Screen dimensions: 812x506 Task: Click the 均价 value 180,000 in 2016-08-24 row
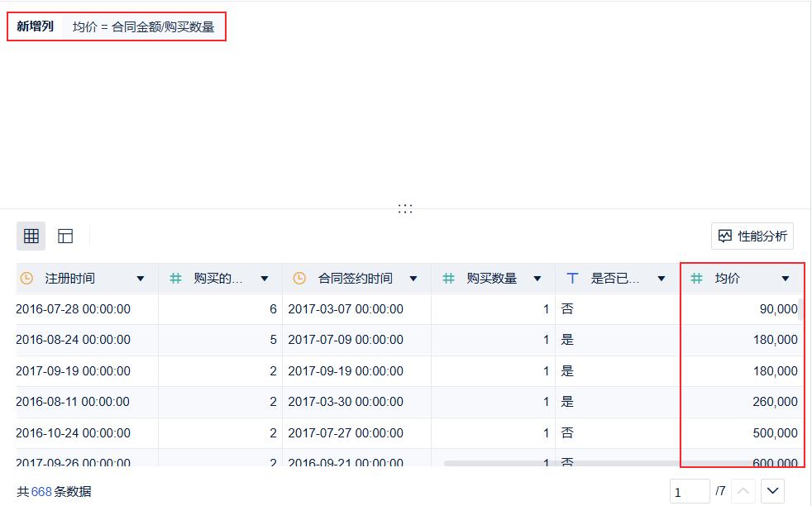click(776, 340)
